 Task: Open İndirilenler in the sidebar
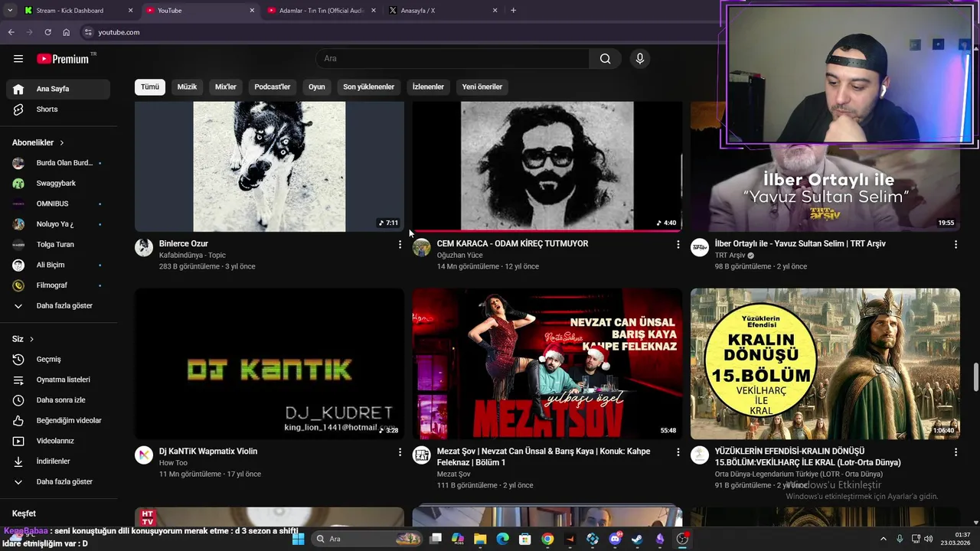(x=58, y=461)
